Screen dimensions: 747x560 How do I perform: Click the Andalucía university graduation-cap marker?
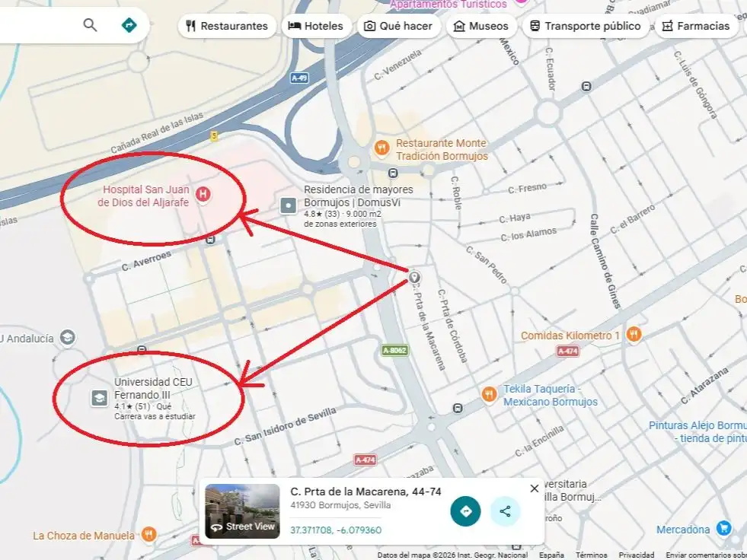tap(68, 338)
